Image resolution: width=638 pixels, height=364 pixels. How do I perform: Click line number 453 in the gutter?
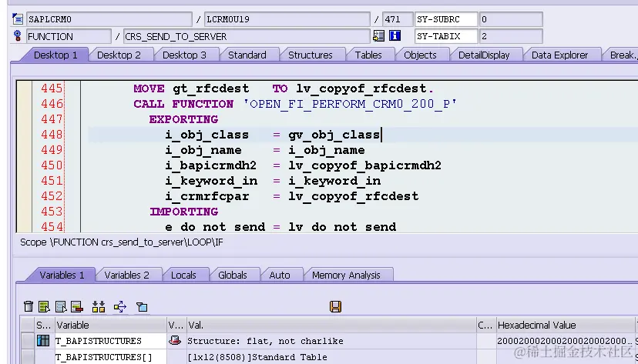tap(52, 212)
